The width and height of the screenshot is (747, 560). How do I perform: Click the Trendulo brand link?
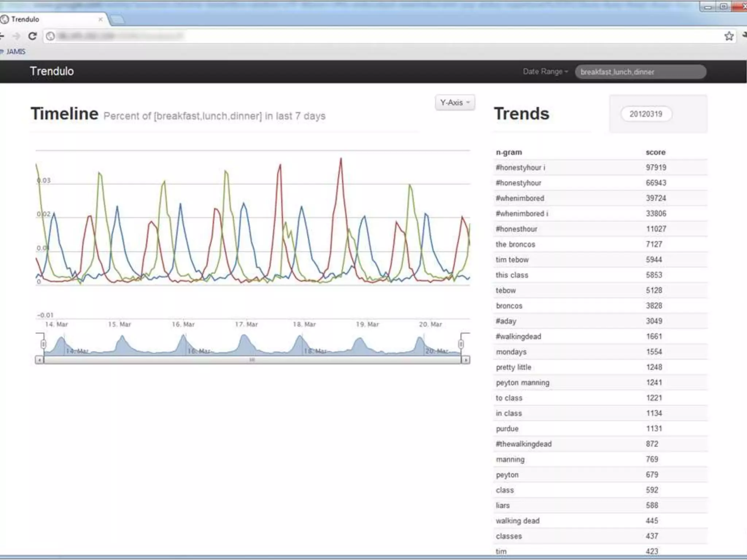52,71
